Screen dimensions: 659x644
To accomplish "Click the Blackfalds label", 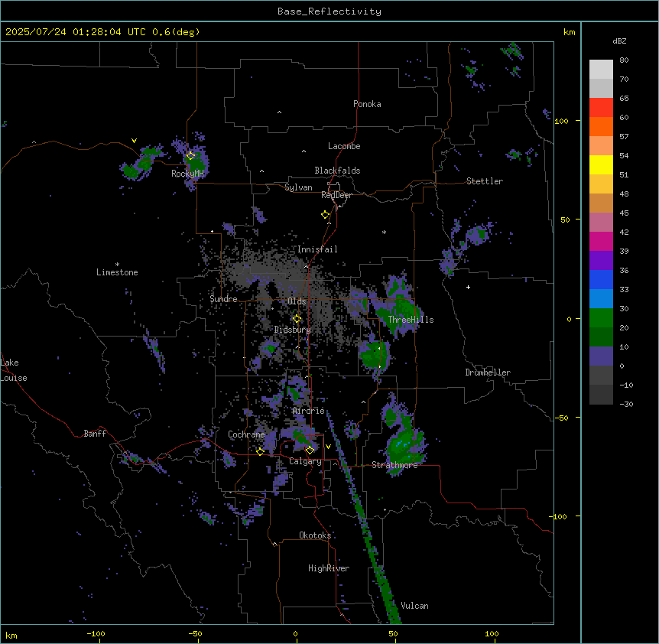I will click(x=337, y=171).
